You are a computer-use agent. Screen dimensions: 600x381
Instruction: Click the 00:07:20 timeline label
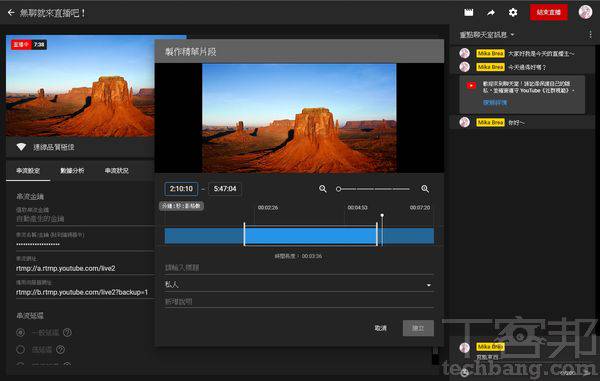tap(420, 207)
